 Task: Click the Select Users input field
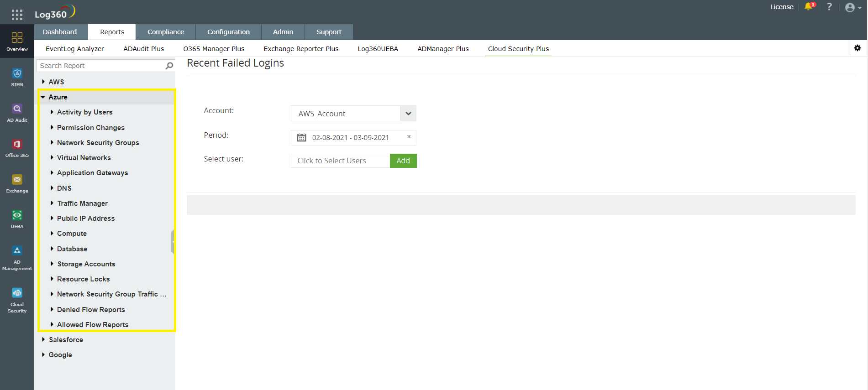pyautogui.click(x=340, y=161)
